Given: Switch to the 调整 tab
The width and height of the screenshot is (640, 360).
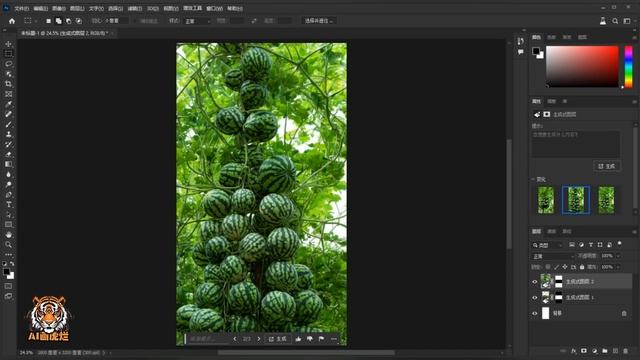Looking at the screenshot, I should [551, 101].
